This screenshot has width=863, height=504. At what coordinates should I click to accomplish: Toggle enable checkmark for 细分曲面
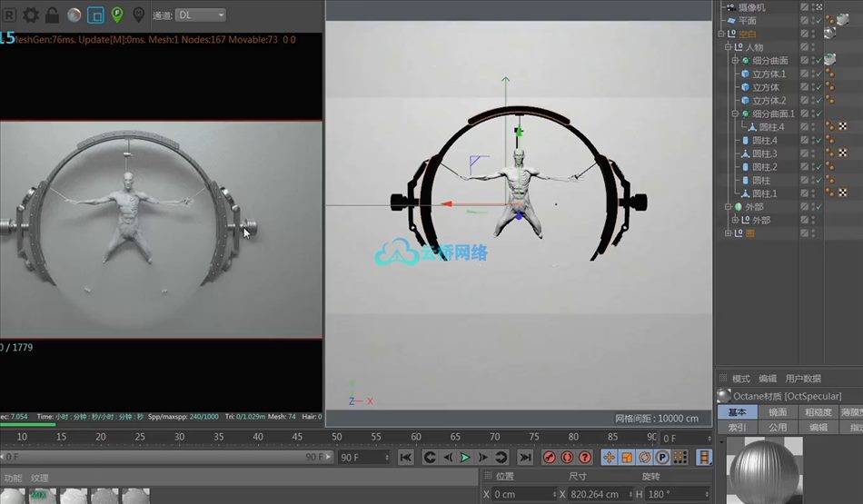click(818, 61)
